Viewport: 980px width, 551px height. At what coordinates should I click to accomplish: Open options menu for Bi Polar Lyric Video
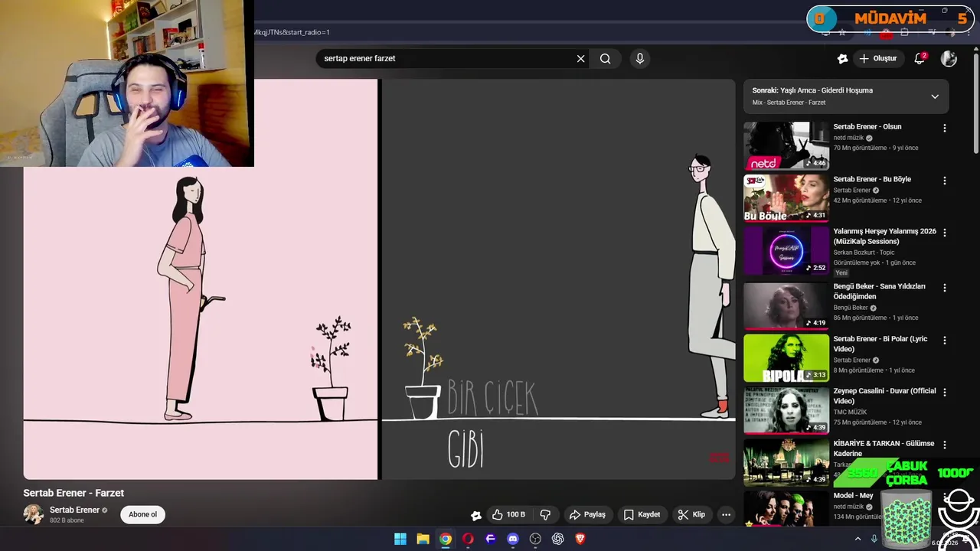coord(944,340)
